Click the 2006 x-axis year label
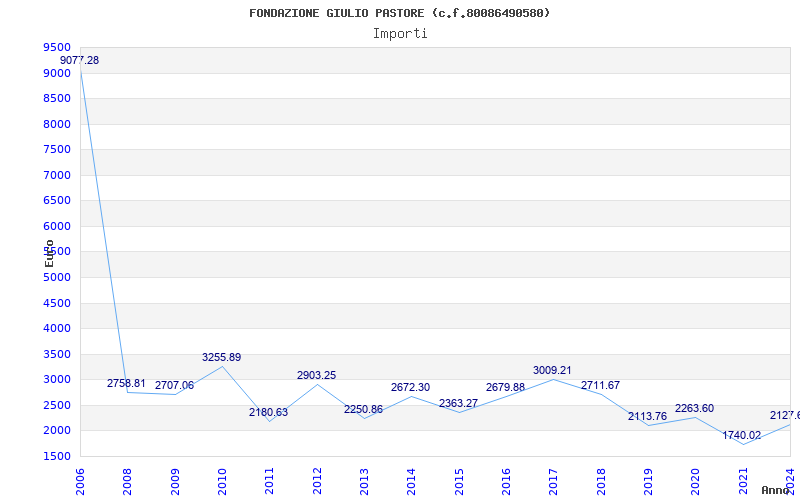This screenshot has height=500, width=800. click(x=80, y=482)
